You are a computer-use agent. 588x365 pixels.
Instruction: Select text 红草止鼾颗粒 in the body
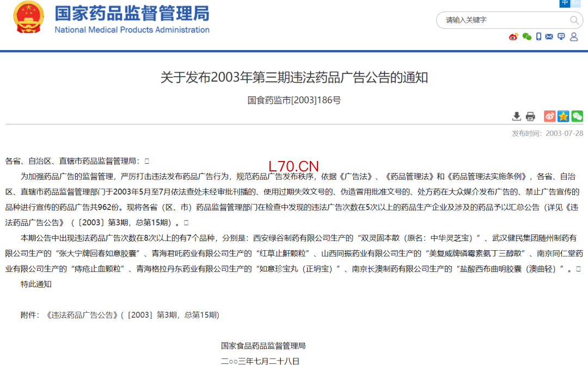[x=283, y=253]
